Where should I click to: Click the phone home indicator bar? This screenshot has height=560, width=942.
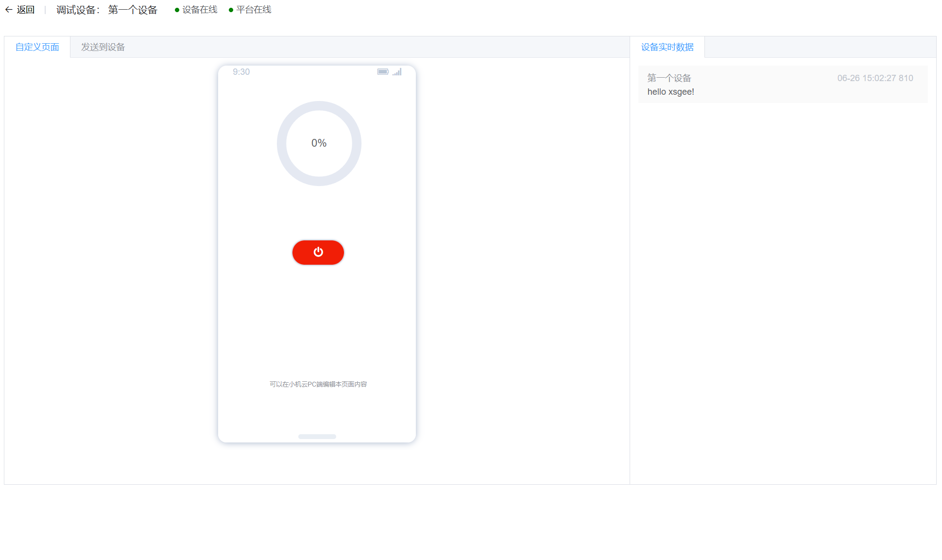point(317,437)
